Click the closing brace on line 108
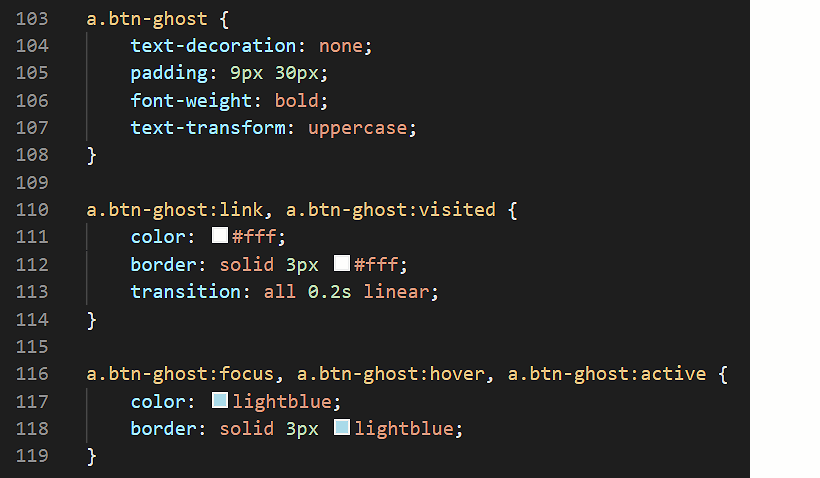820x478 pixels. [92, 155]
